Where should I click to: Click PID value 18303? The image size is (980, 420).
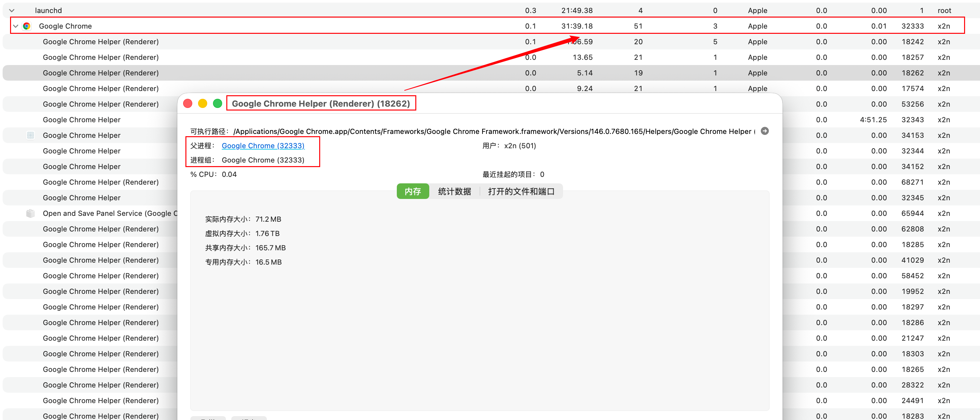[912, 354]
